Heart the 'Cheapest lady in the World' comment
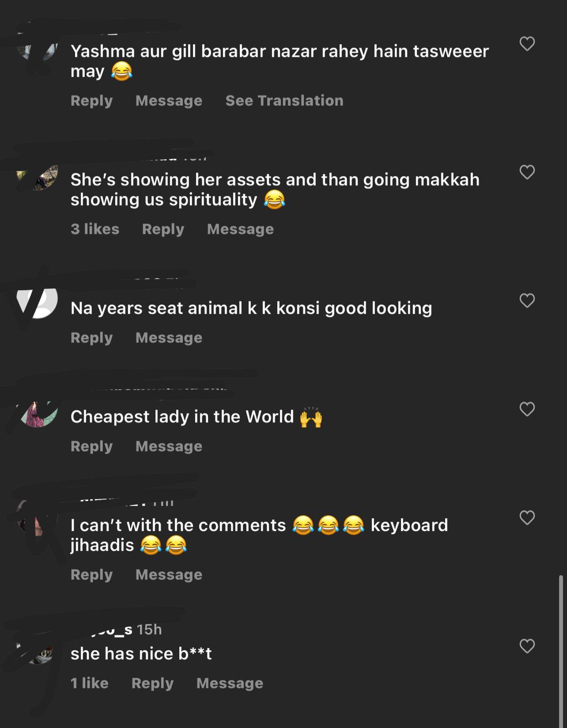Image resolution: width=567 pixels, height=728 pixels. (x=527, y=409)
